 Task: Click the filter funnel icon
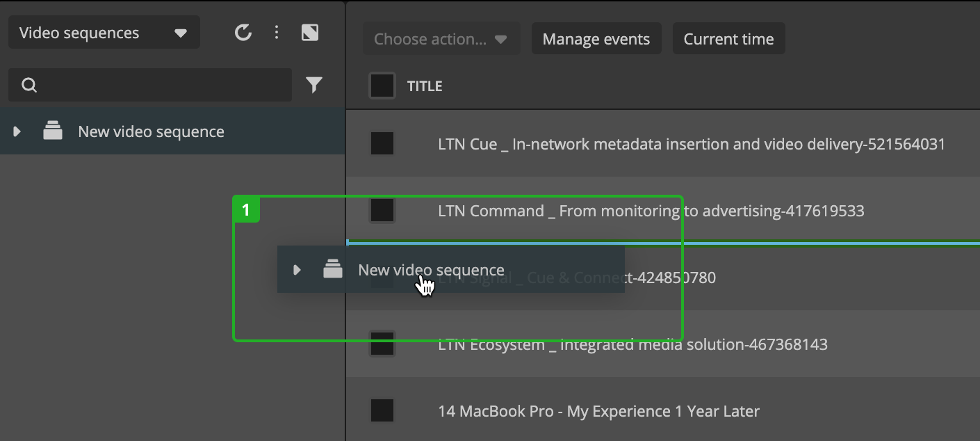(314, 86)
